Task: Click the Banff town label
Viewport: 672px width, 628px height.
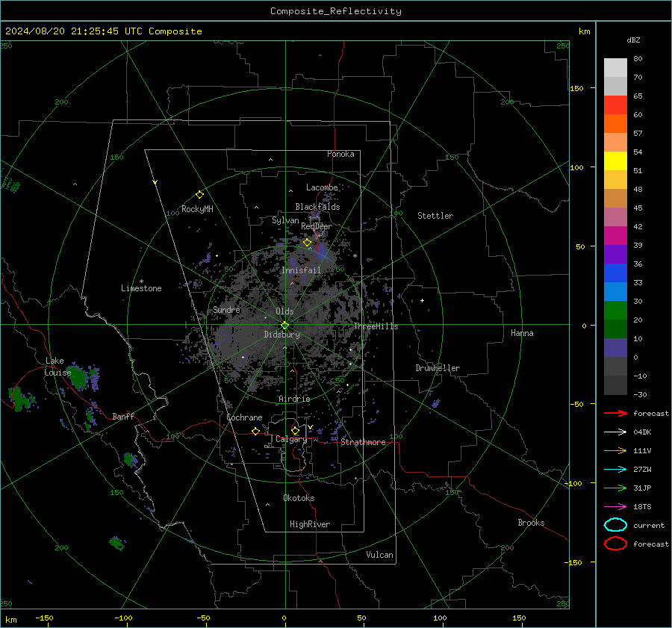Action: point(123,416)
